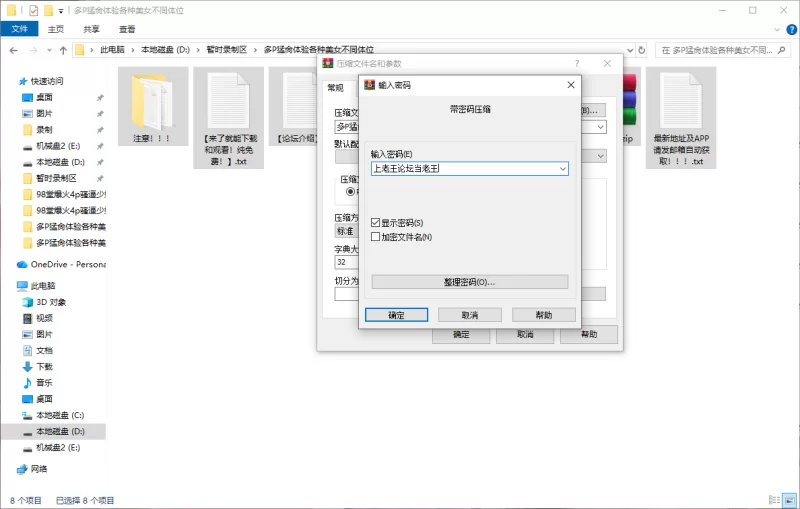Open 音乐 in the sidebar
800x509 pixels.
44,383
